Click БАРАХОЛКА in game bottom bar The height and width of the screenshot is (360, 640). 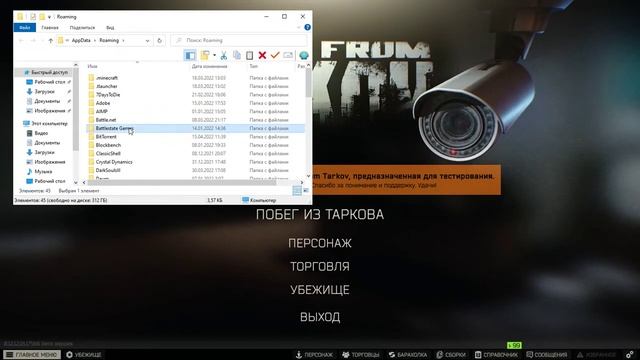click(x=408, y=355)
